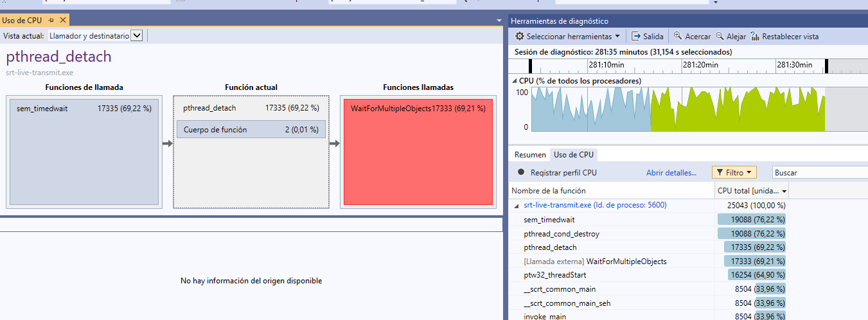Image resolution: width=868 pixels, height=320 pixels.
Task: Collapse the srt-live-transmit.exe process tree node
Action: coord(517,206)
